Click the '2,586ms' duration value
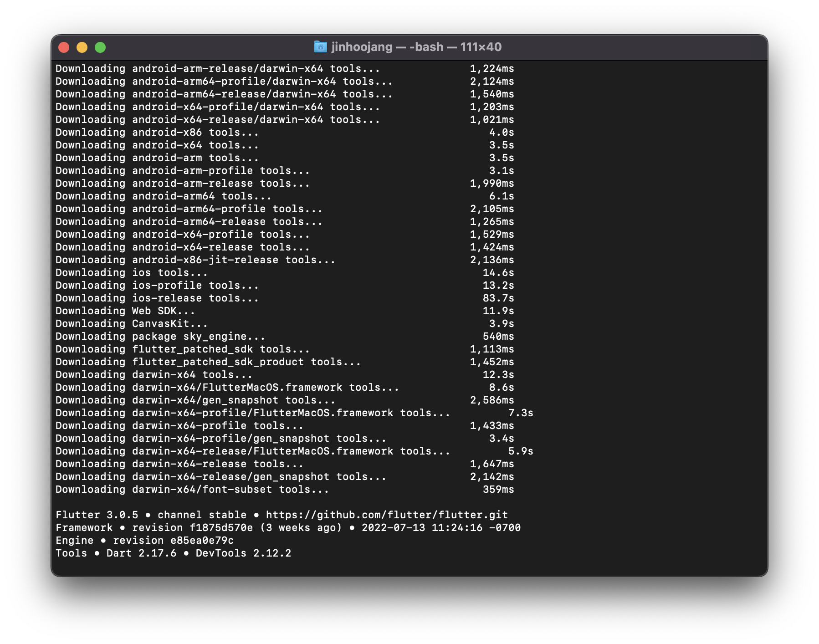The image size is (819, 644). tap(492, 400)
